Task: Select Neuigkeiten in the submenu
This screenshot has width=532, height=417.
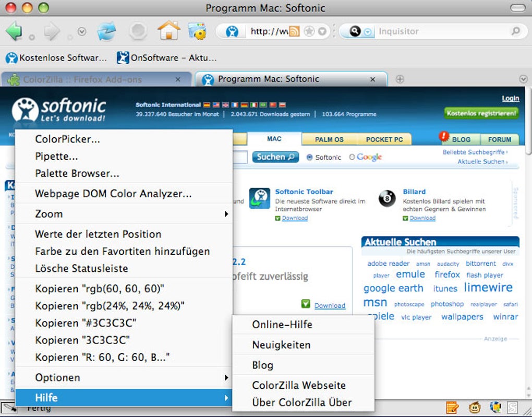Action: [x=304, y=344]
